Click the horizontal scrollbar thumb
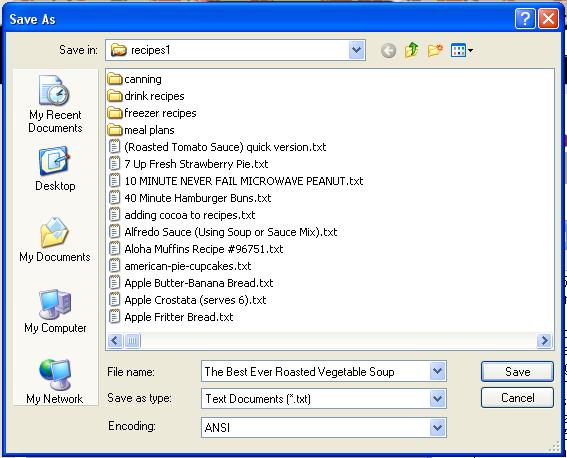The width and height of the screenshot is (567, 458). coord(132,341)
